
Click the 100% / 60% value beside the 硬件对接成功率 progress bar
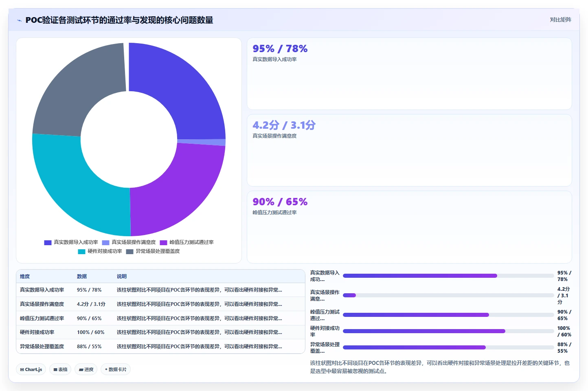point(564,332)
